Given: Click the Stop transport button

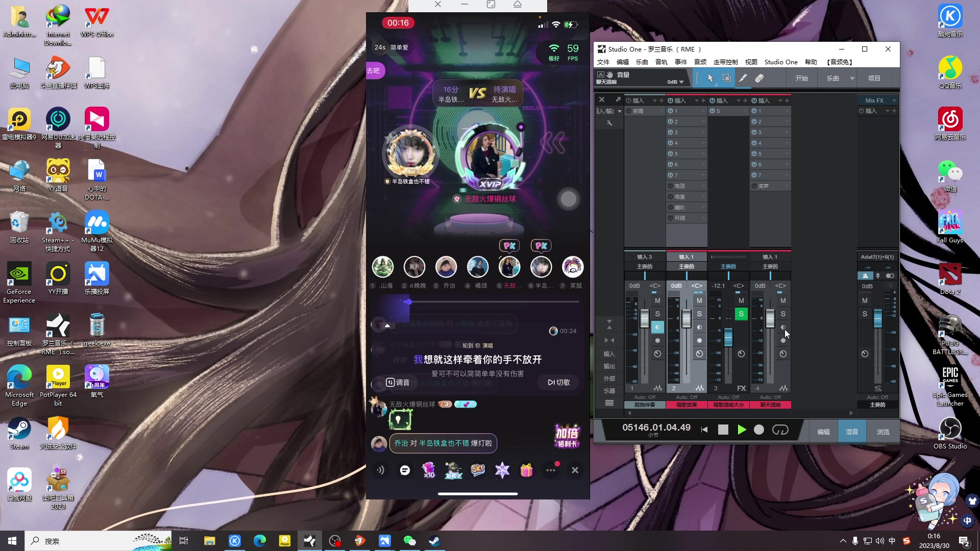Looking at the screenshot, I should point(723,430).
